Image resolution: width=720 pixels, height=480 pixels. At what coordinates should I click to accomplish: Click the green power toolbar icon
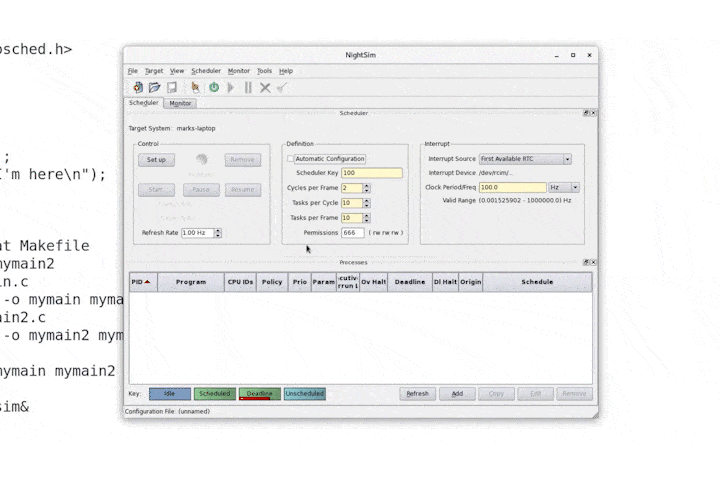tap(214, 88)
